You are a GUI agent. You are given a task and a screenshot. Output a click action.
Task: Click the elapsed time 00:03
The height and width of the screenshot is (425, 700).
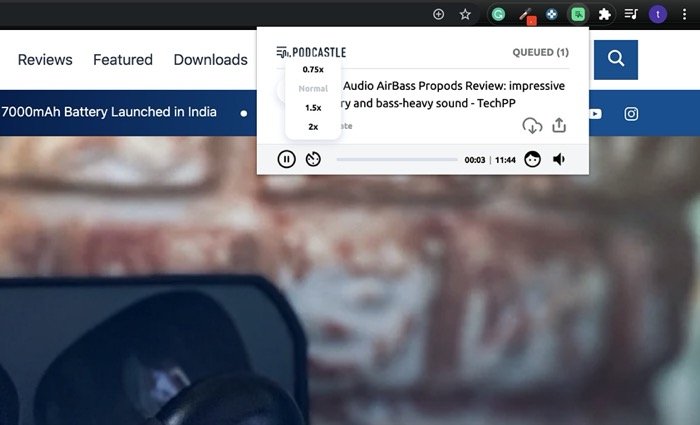pos(475,160)
